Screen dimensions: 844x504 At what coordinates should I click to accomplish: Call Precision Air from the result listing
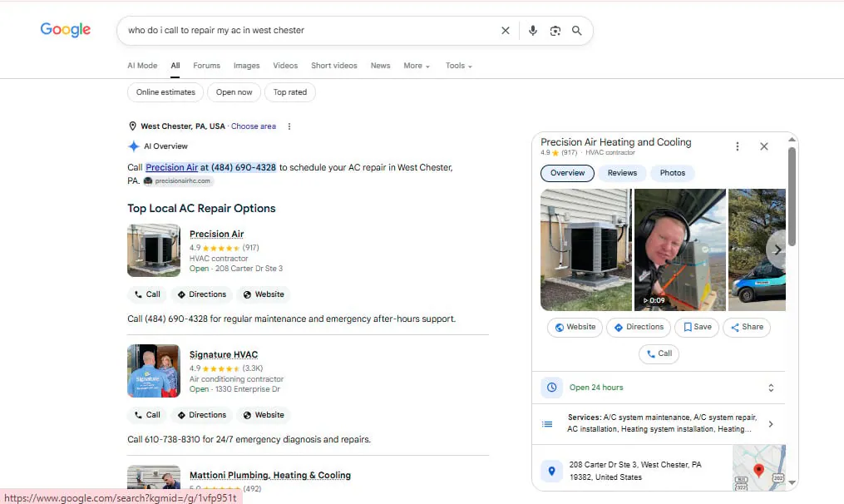coord(147,294)
